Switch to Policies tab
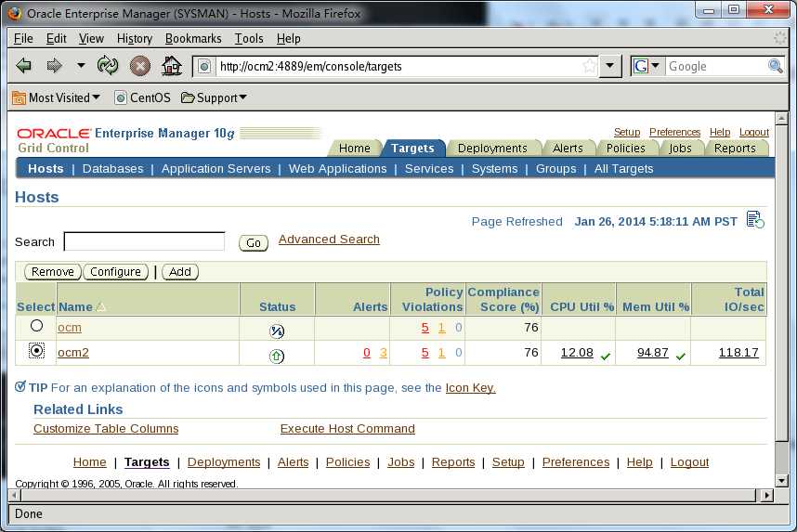The width and height of the screenshot is (797, 532). coord(626,148)
